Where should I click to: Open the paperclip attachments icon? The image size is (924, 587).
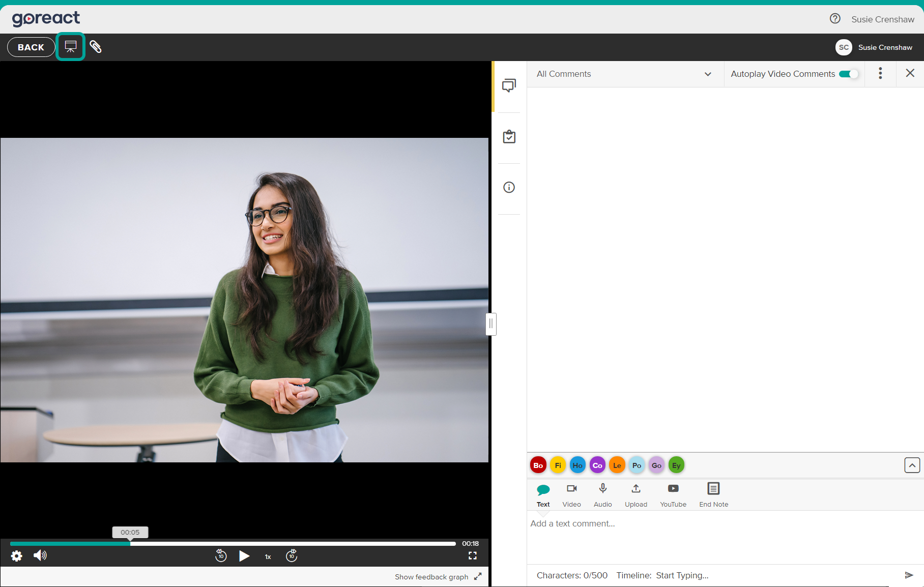[x=96, y=47]
